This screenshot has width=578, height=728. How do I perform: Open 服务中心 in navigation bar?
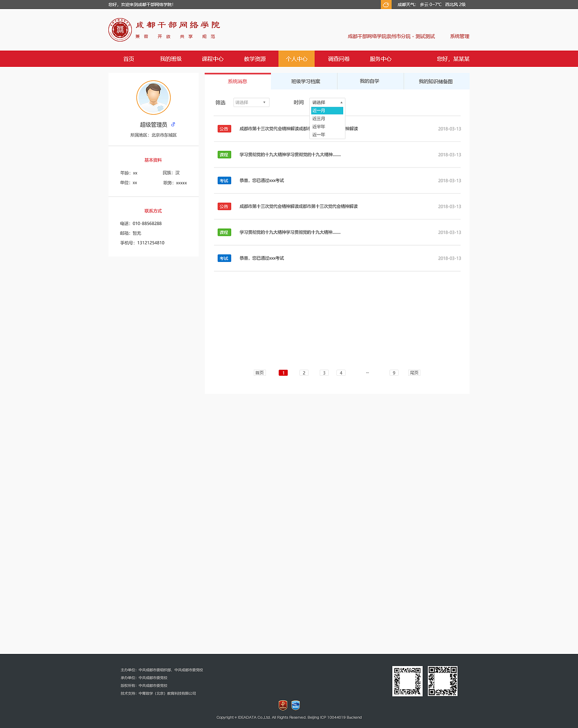(381, 59)
